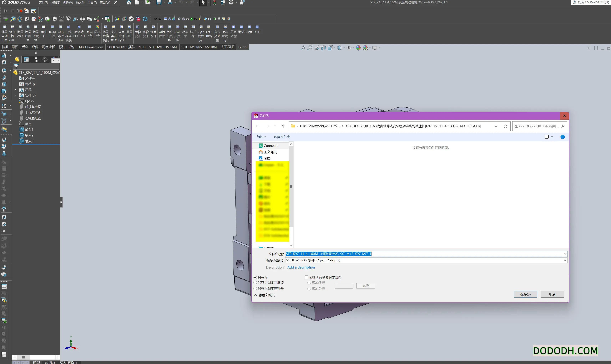Collapse folders with 隐藏文件夹 toggle
Screen dimensions: 611x364
[264, 295]
